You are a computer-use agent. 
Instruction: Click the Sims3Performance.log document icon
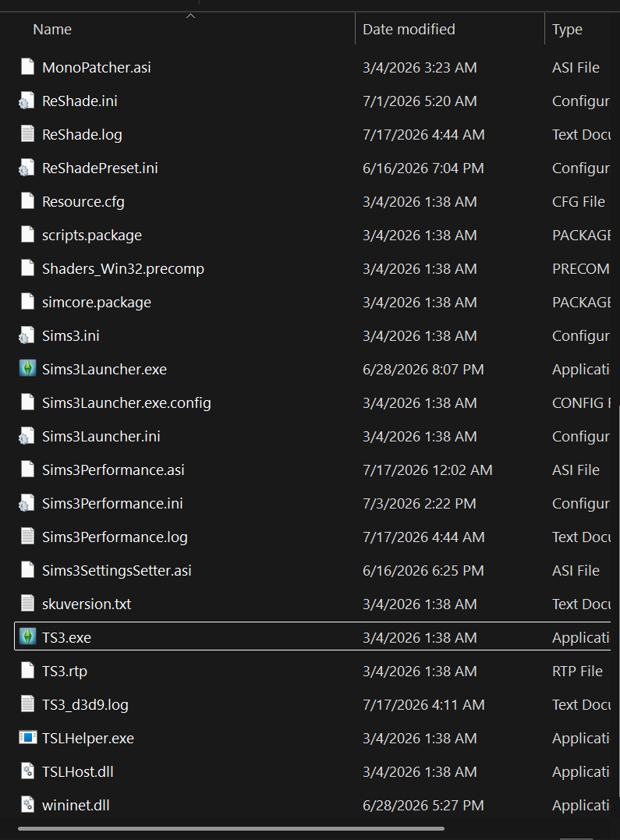coord(27,537)
